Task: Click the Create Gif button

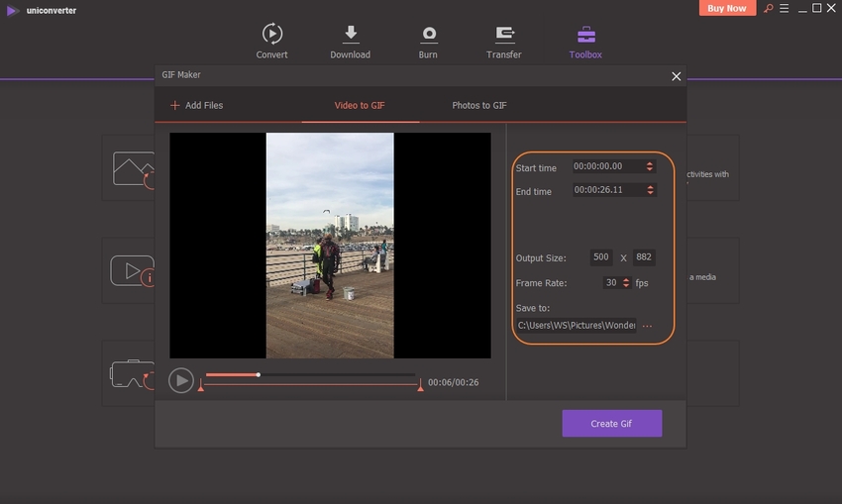Action: pyautogui.click(x=611, y=424)
